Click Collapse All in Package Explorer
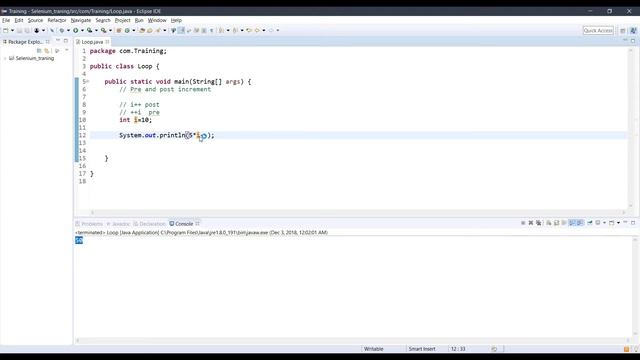This screenshot has width=640, height=360. (39, 51)
